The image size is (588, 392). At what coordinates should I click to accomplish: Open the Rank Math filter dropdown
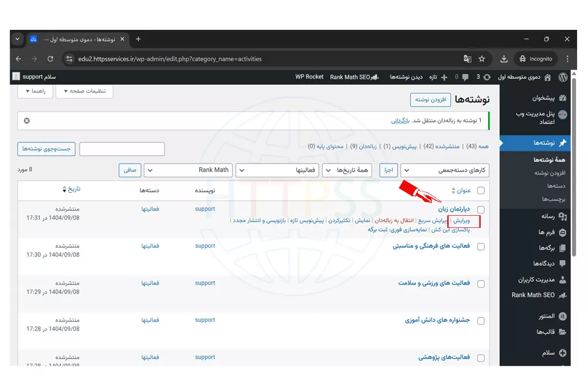tap(188, 170)
